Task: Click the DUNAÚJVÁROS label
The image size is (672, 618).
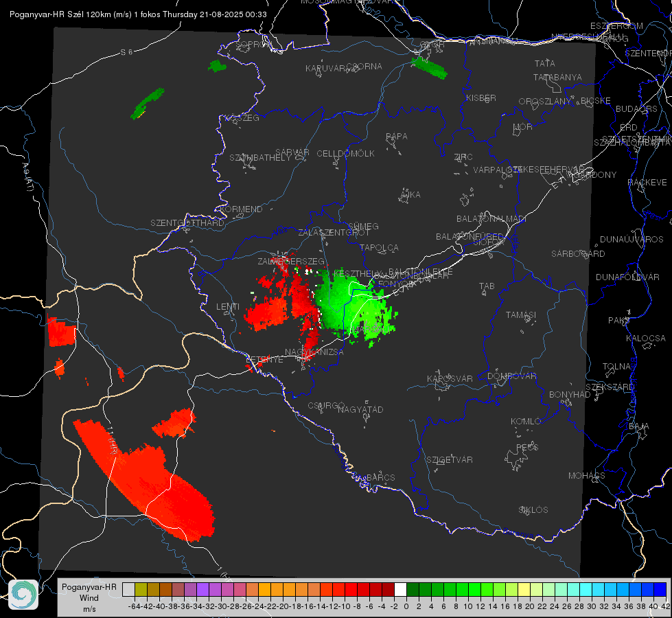Action: pyautogui.click(x=632, y=240)
